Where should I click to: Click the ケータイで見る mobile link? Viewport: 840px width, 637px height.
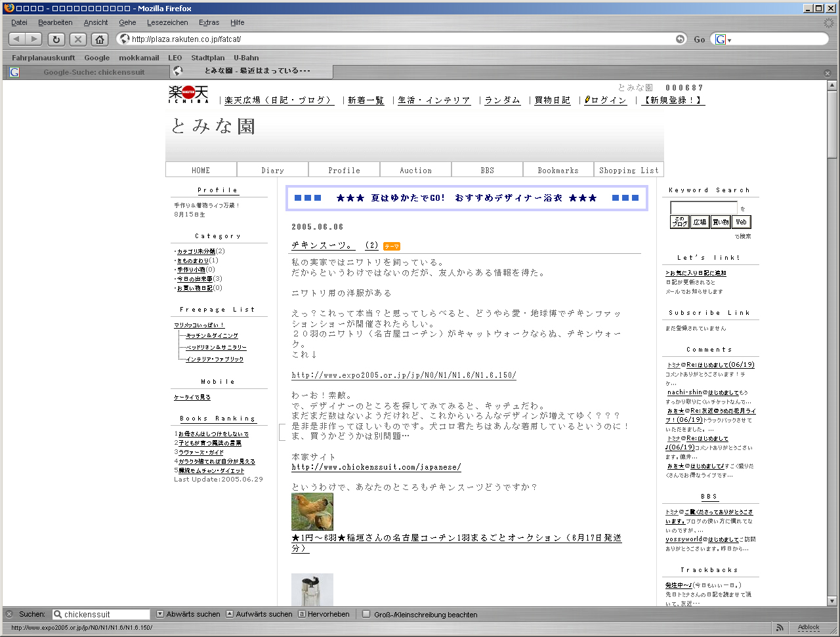pos(192,398)
